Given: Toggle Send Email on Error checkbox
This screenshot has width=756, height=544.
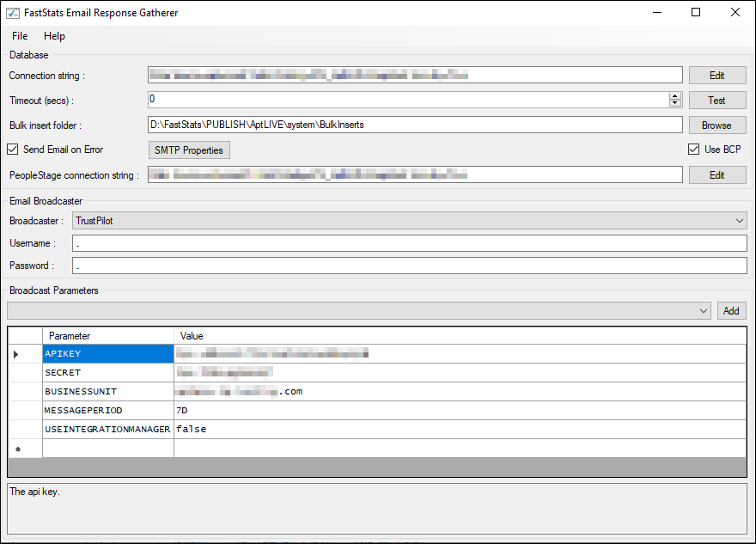Looking at the screenshot, I should [x=13, y=150].
